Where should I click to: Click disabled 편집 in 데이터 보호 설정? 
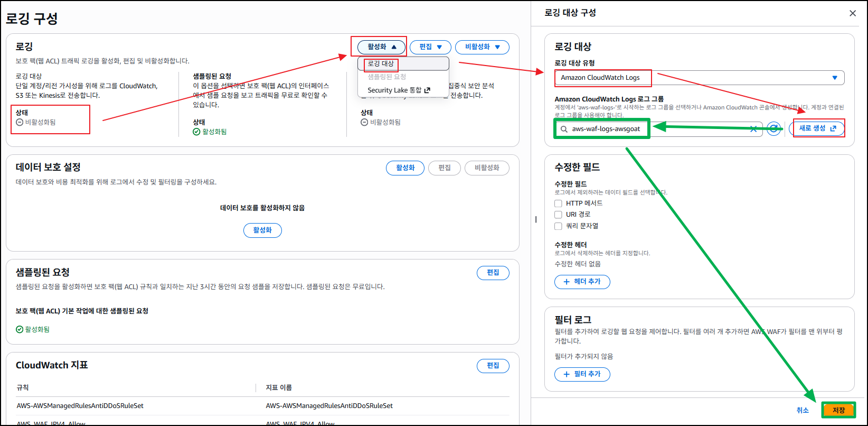pos(445,168)
